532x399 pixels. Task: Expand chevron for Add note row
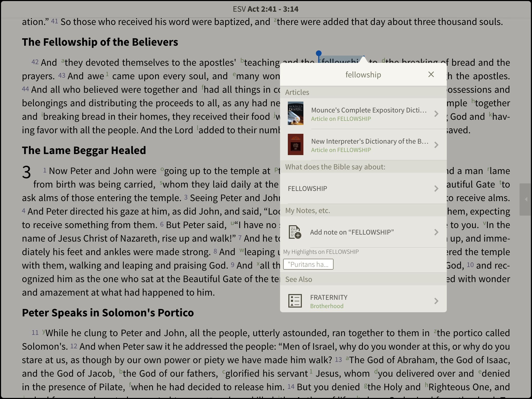(x=436, y=232)
